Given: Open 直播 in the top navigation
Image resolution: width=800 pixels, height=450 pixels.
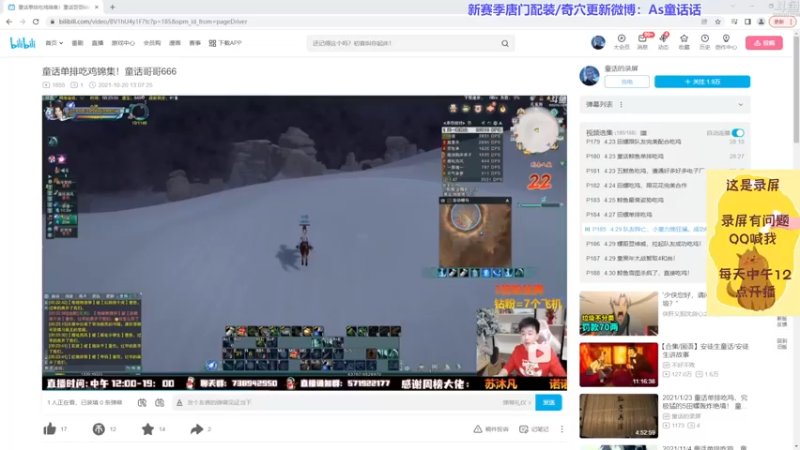Looking at the screenshot, I should coord(97,43).
